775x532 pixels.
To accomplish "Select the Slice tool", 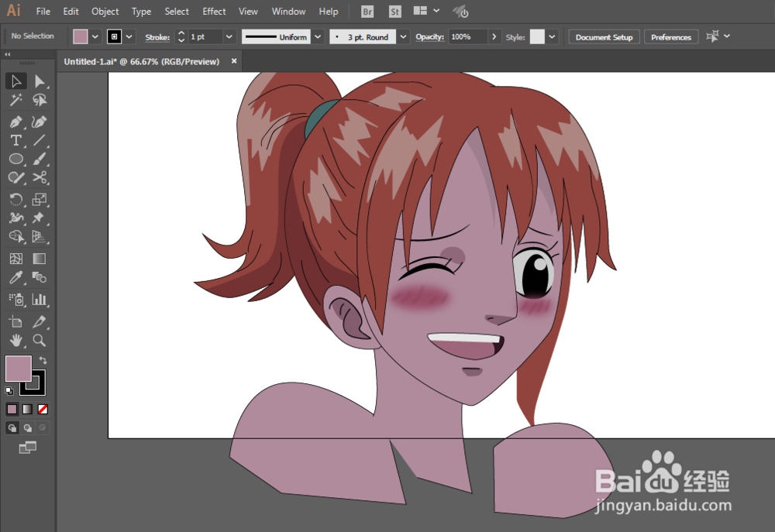I will 40,321.
